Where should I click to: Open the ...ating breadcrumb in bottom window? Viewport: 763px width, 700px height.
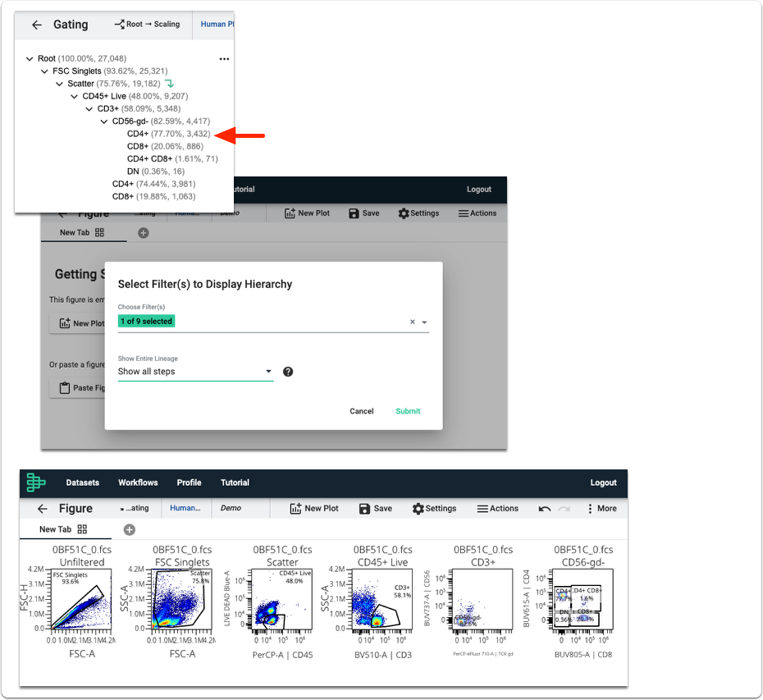tap(135, 508)
